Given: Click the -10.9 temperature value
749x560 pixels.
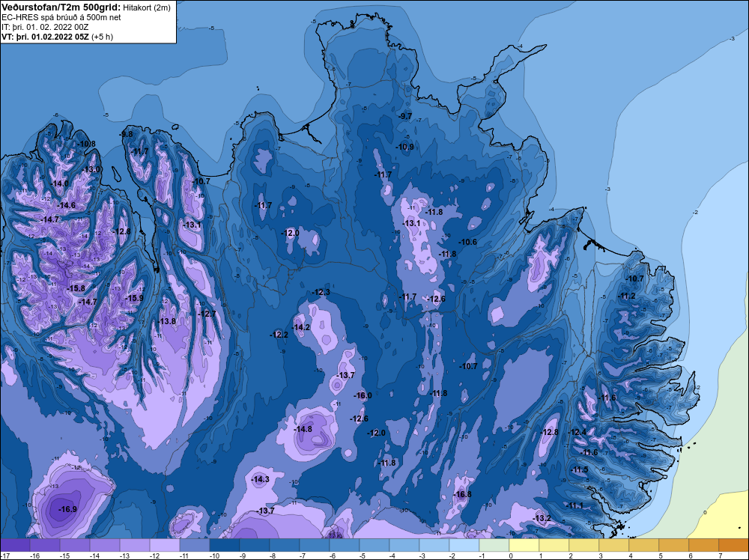Looking at the screenshot, I should pyautogui.click(x=405, y=147).
